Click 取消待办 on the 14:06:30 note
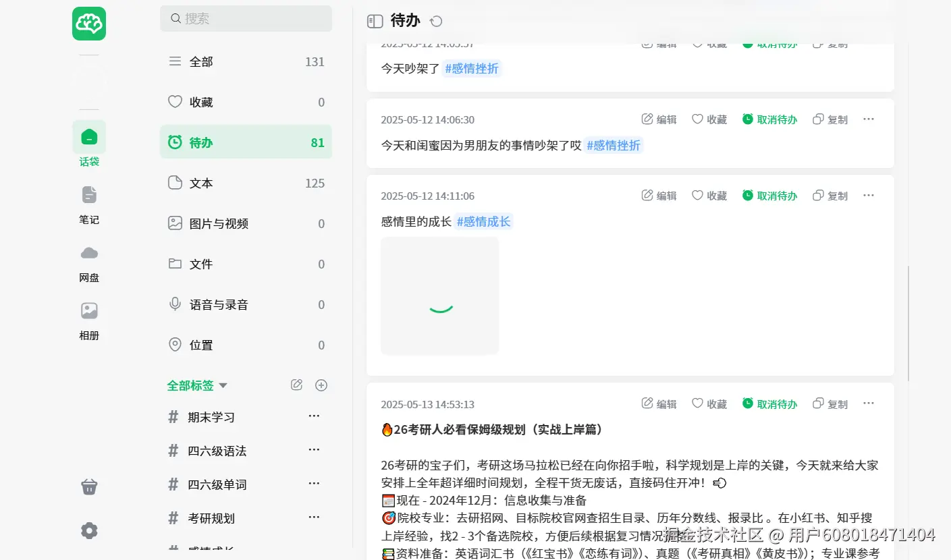This screenshot has width=951, height=560. coord(769,119)
